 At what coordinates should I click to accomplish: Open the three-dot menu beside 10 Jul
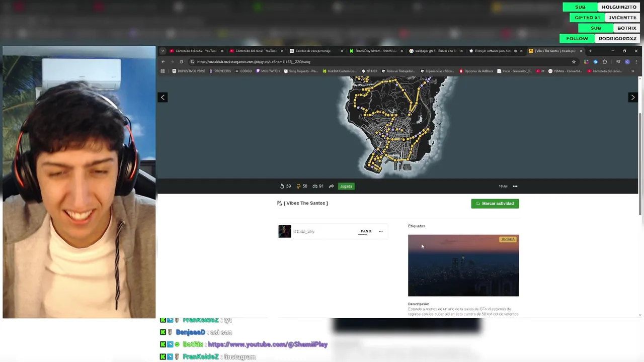(515, 186)
